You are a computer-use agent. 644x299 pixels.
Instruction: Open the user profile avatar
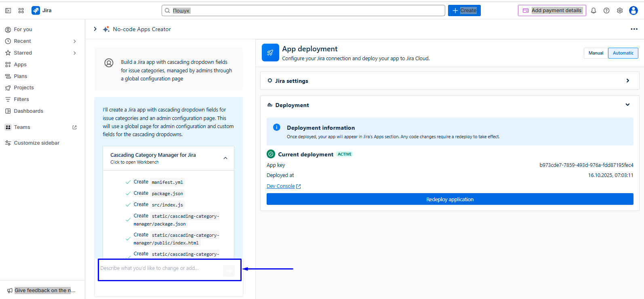[633, 11]
